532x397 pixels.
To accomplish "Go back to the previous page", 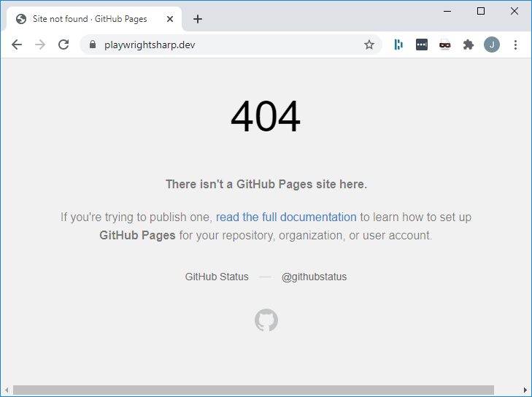I will 17,45.
